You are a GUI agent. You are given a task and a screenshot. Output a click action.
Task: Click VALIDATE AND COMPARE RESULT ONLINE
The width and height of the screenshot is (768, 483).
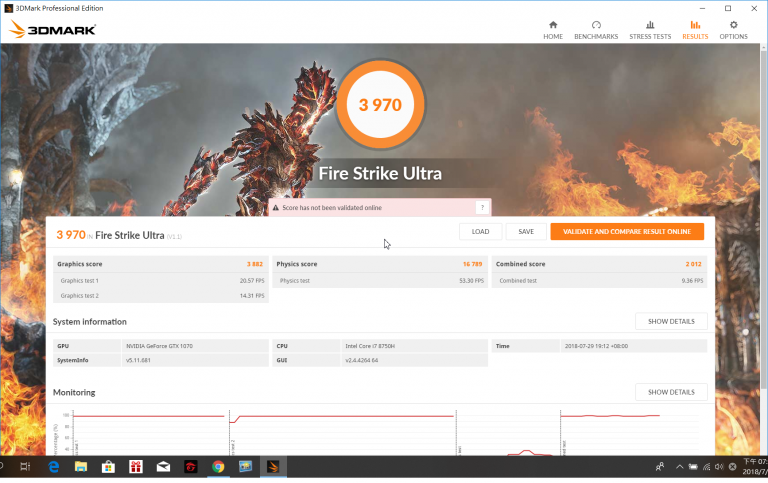pos(627,232)
